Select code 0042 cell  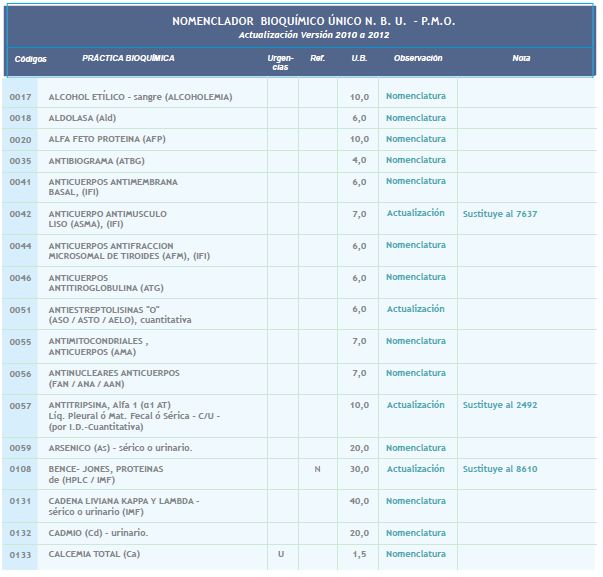click(x=20, y=214)
